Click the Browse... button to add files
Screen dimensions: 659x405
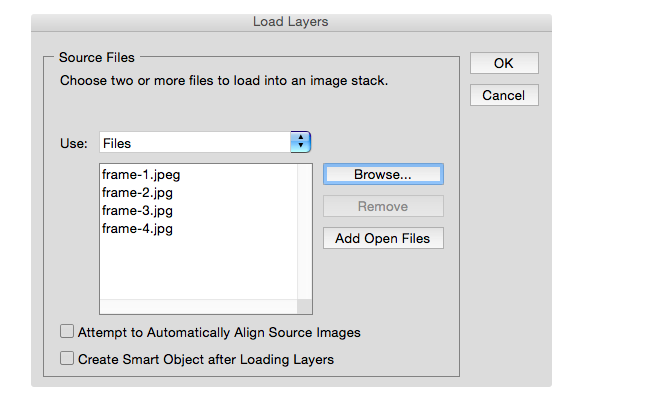(383, 174)
